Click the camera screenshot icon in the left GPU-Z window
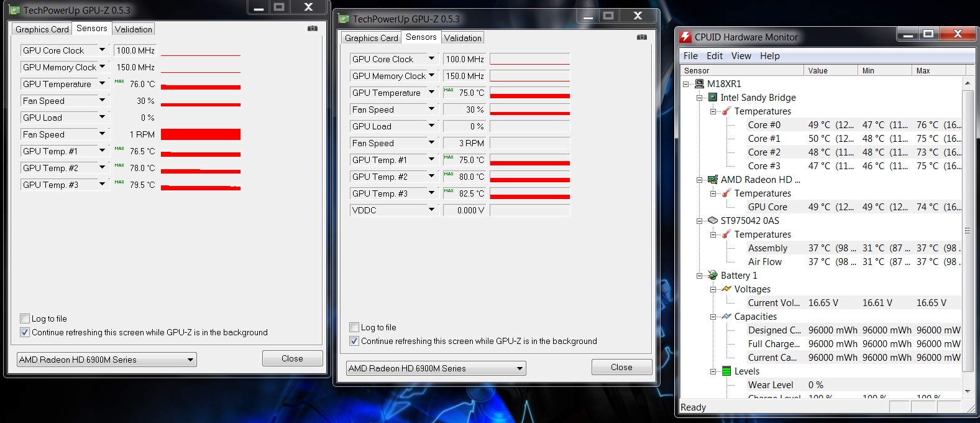 [x=313, y=28]
